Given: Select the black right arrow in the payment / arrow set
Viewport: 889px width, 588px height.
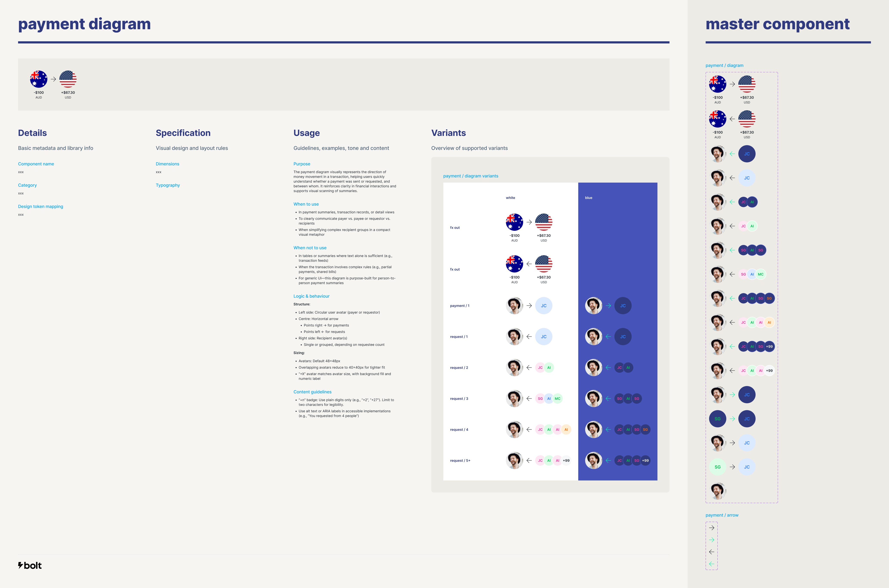Looking at the screenshot, I should pos(711,528).
